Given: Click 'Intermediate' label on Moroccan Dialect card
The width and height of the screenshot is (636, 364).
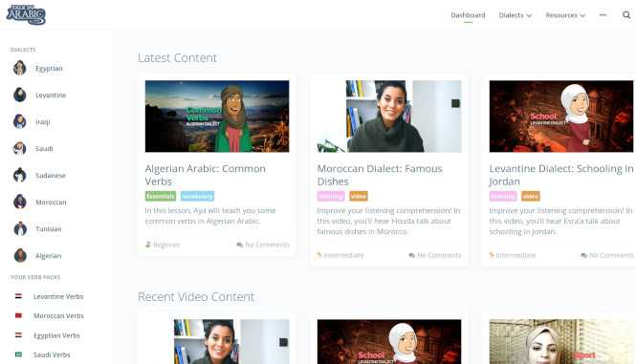Looking at the screenshot, I should pos(343,255).
